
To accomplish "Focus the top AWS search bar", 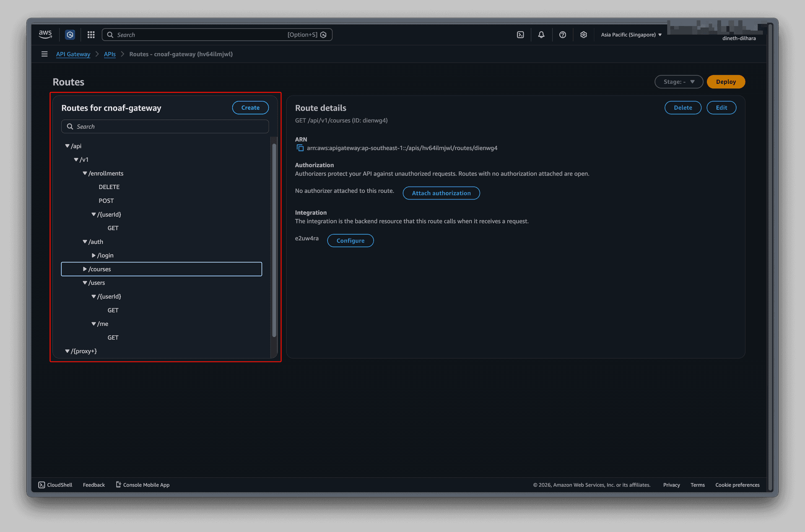I will point(217,35).
